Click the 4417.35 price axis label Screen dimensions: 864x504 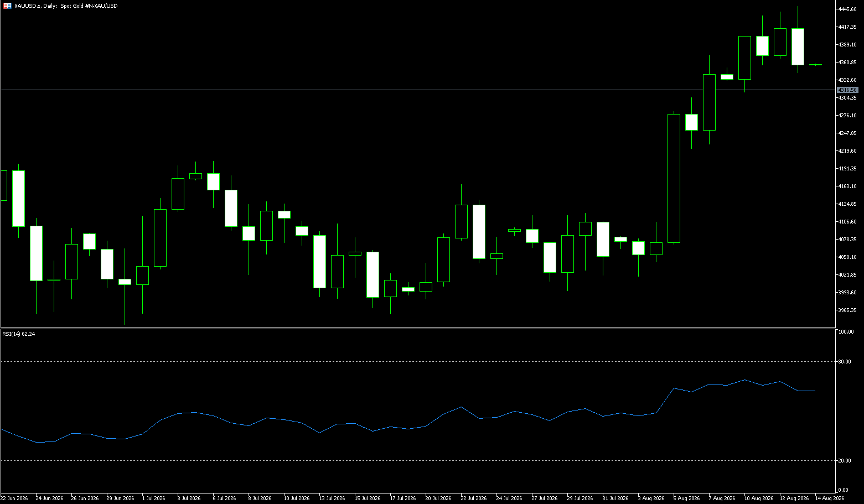[847, 27]
